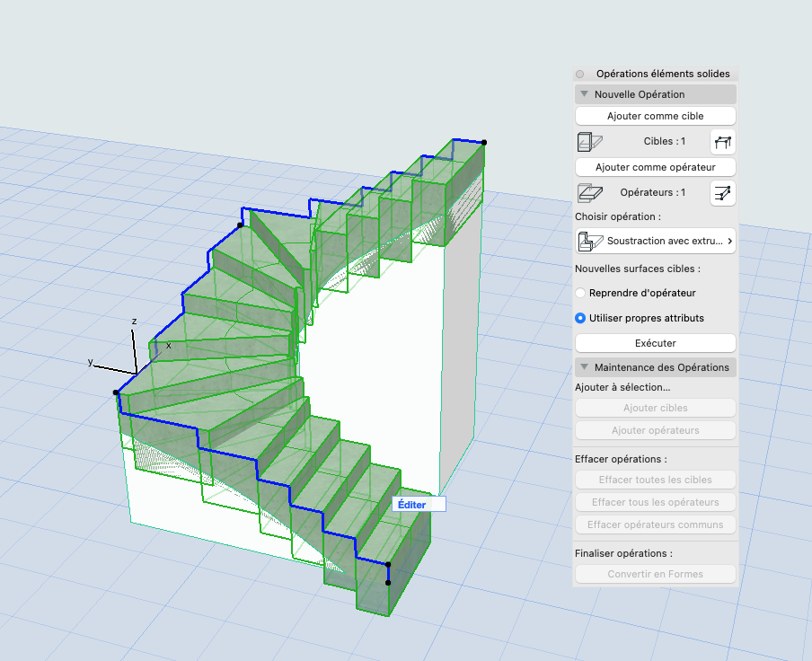Click the panel close dot beside Opérations éléments solides
The image size is (812, 661).
(x=580, y=74)
